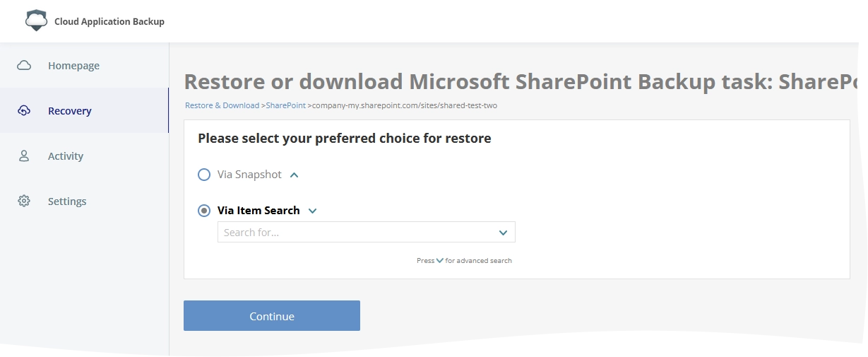Click the Settings gear icon
Image resolution: width=868 pixels, height=357 pixels.
(x=24, y=201)
